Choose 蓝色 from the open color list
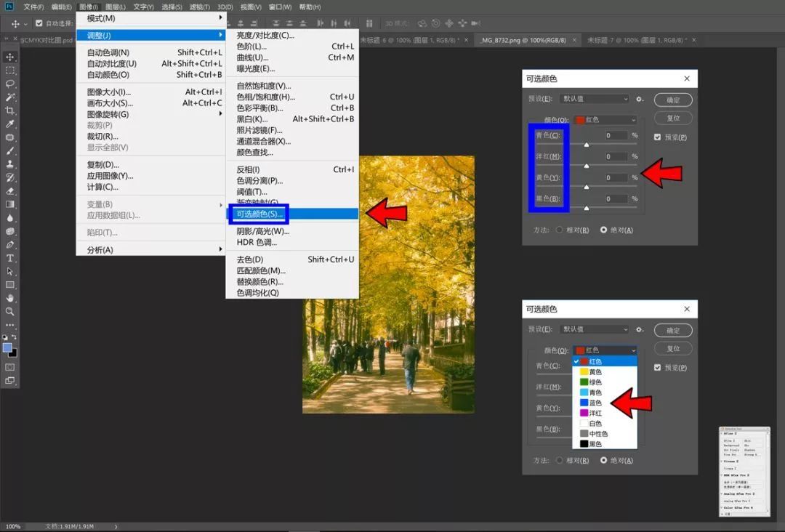This screenshot has height=532, width=785. point(595,403)
